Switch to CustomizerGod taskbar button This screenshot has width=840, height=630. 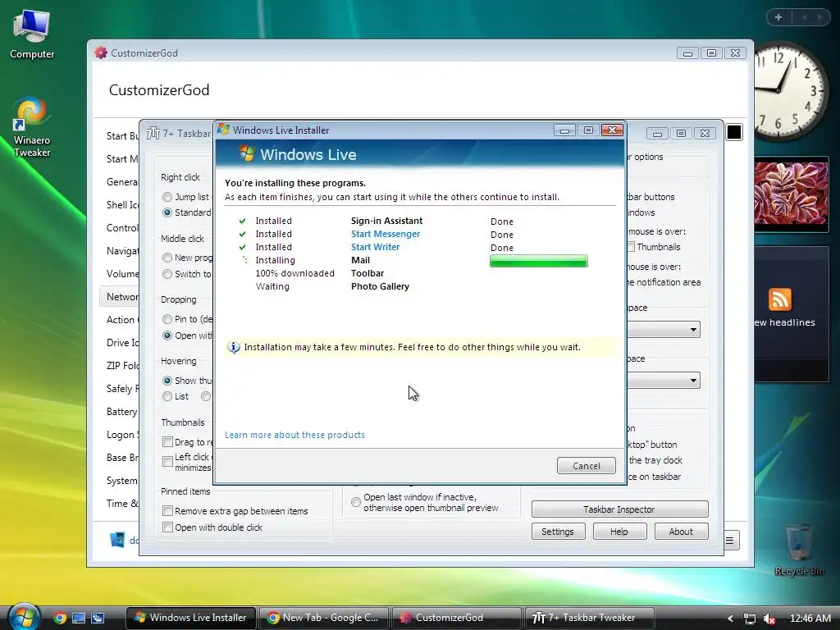(456, 618)
